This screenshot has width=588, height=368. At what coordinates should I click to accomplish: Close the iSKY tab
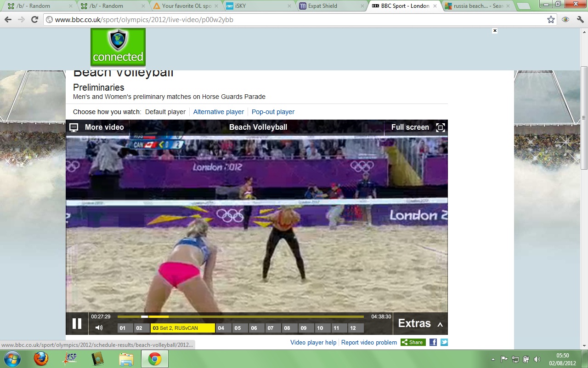(x=288, y=6)
